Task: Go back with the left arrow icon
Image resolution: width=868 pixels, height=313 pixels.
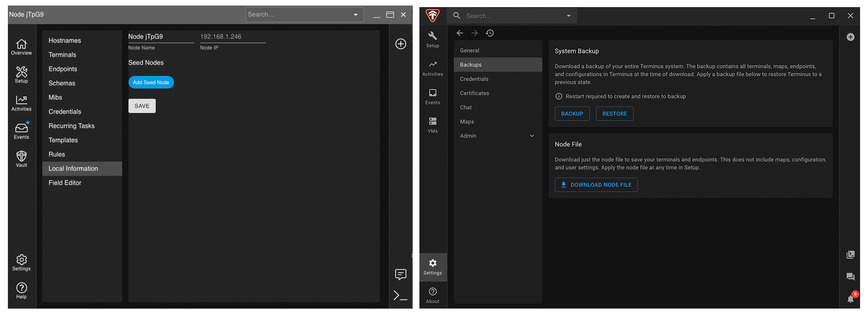Action: click(460, 33)
